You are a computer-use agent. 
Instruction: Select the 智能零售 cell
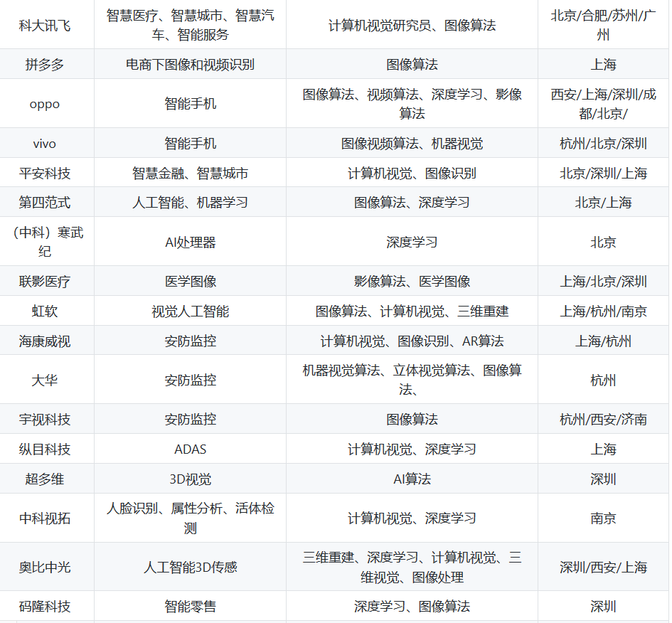191,607
